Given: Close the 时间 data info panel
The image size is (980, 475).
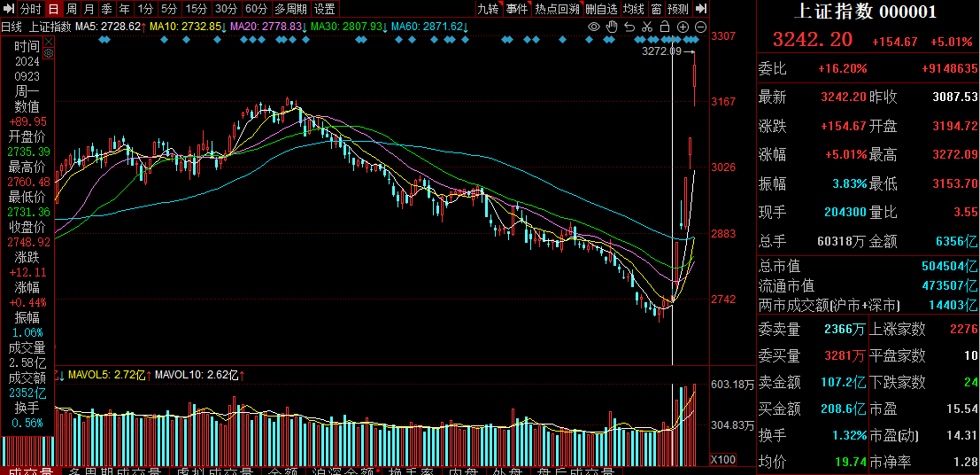Looking at the screenshot, I should click(x=48, y=42).
